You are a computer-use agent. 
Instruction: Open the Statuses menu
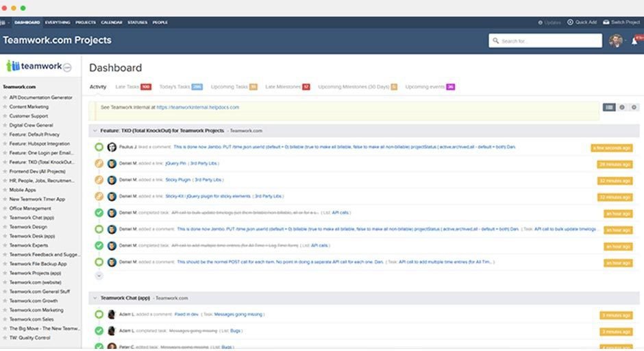tap(137, 23)
